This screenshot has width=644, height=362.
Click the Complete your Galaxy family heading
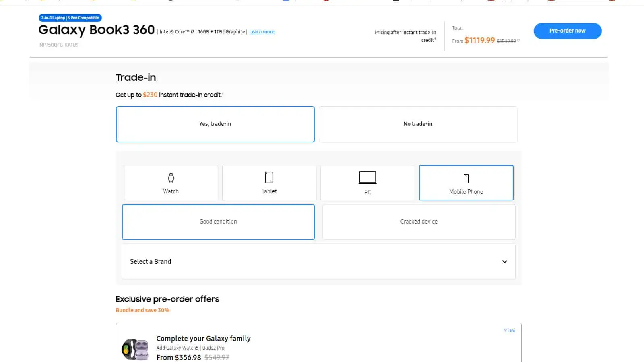pos(203,339)
